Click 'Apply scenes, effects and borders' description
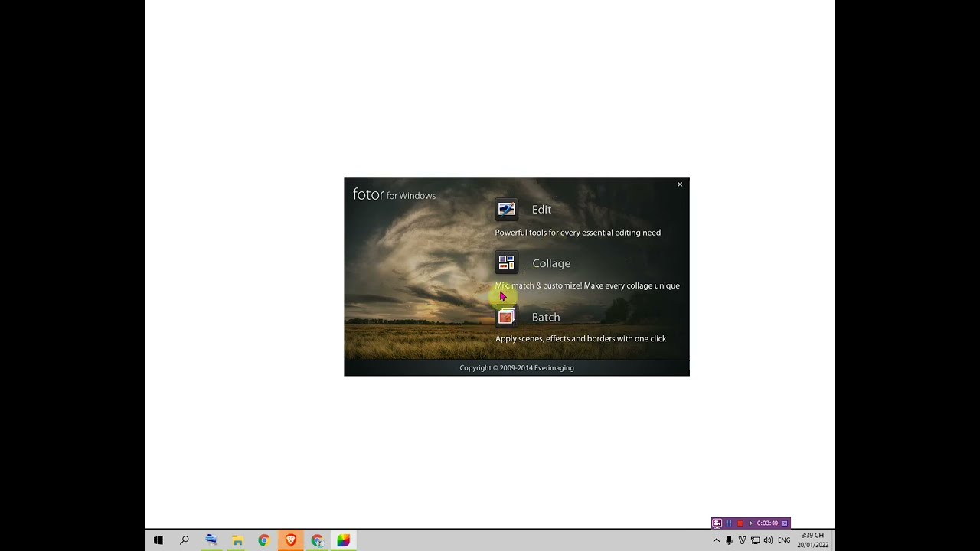This screenshot has height=551, width=980. point(580,338)
